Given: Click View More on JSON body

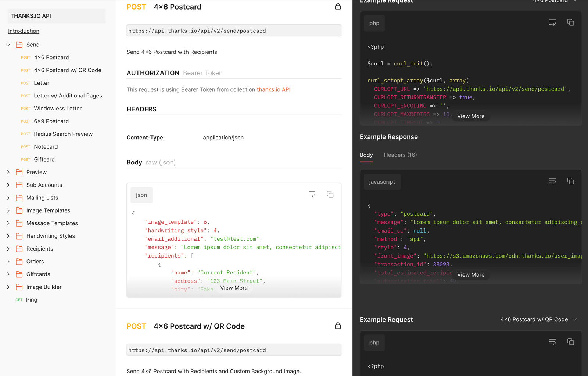Looking at the screenshot, I should tap(234, 288).
